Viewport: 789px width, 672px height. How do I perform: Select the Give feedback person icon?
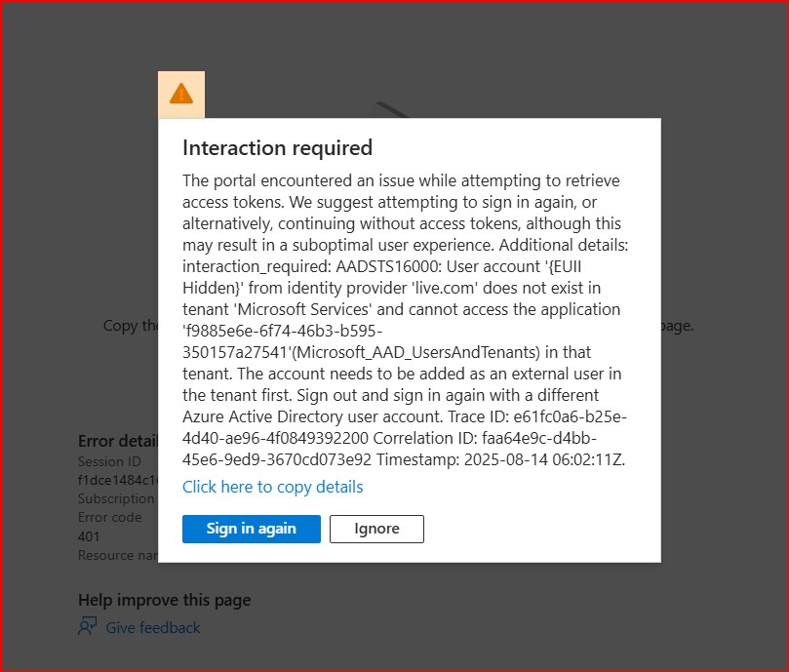86,627
